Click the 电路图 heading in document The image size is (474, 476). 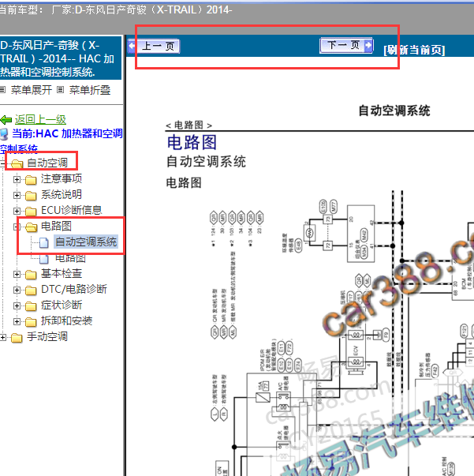pyautogui.click(x=192, y=142)
